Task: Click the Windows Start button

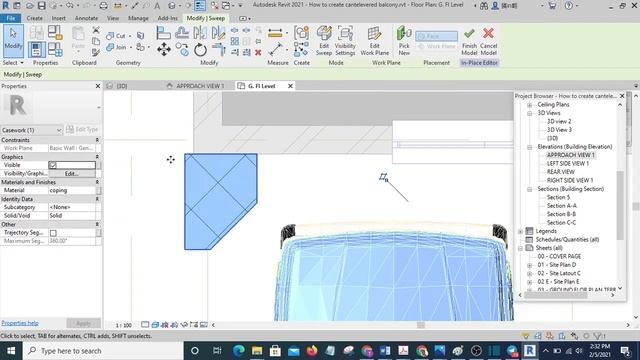Action: (11, 351)
